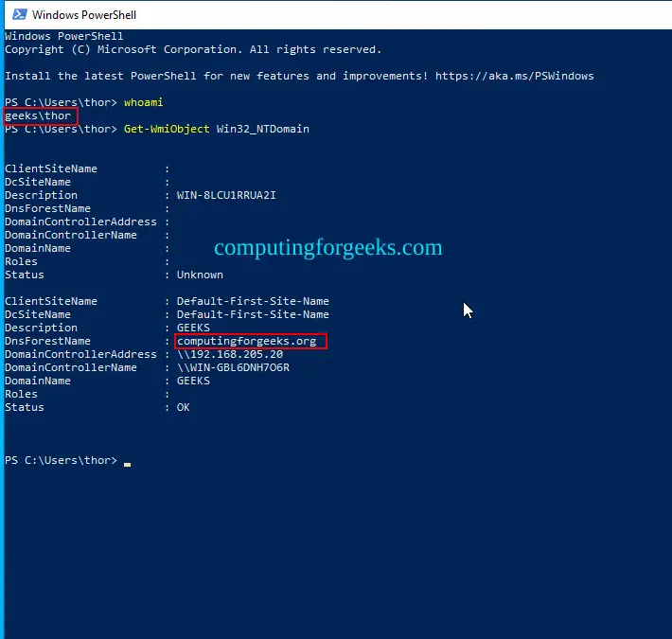Click the blinking cursor at the last prompt

tap(127, 464)
